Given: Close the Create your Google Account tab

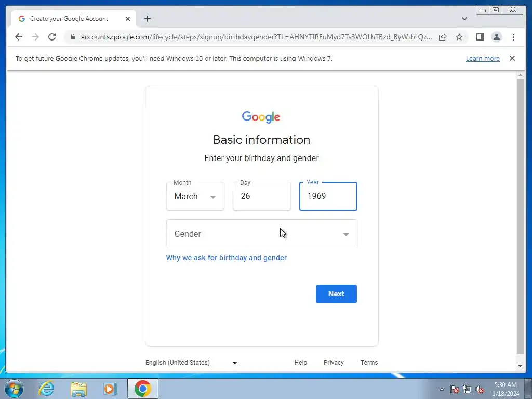Looking at the screenshot, I should coord(128,19).
